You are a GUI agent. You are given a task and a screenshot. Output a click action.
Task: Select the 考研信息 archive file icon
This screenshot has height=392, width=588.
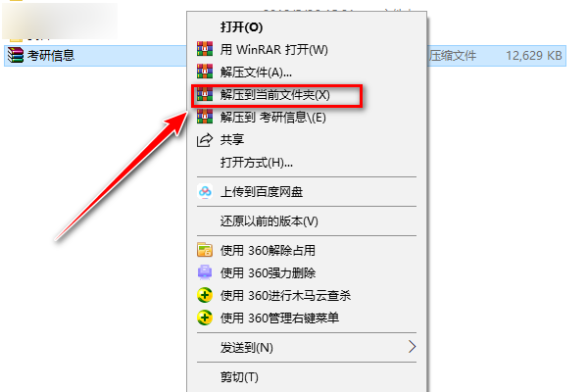(16, 55)
